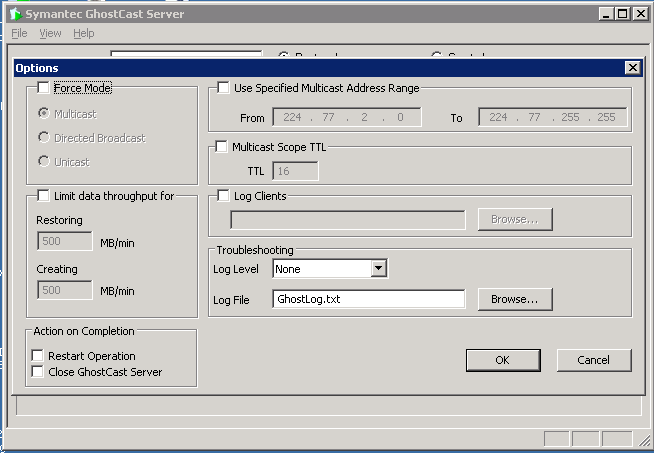Click the To multicast address field
The image size is (654, 453).
click(x=553, y=117)
